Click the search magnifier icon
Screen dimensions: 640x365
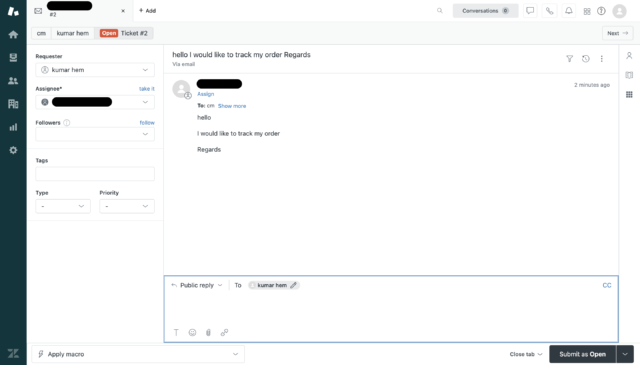pyautogui.click(x=440, y=11)
